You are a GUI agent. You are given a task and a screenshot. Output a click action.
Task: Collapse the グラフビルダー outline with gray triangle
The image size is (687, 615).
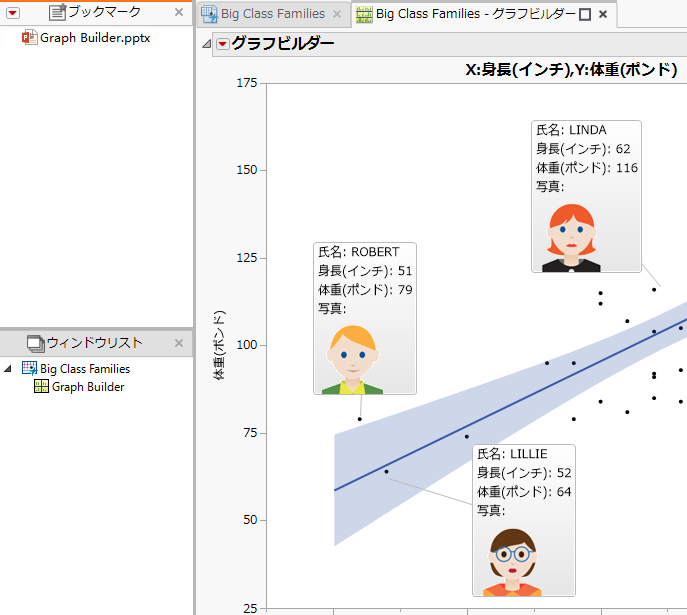click(206, 44)
